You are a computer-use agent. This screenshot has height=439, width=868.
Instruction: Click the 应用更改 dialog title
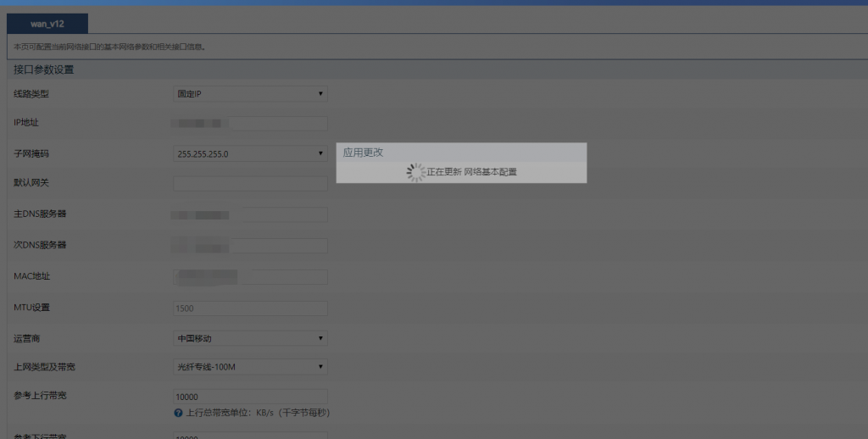(x=364, y=153)
